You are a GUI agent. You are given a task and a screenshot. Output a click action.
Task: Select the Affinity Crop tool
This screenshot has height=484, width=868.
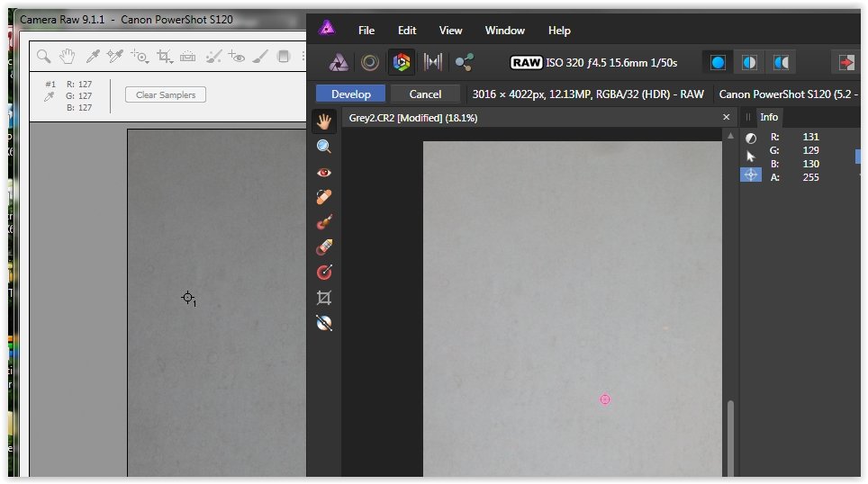324,298
